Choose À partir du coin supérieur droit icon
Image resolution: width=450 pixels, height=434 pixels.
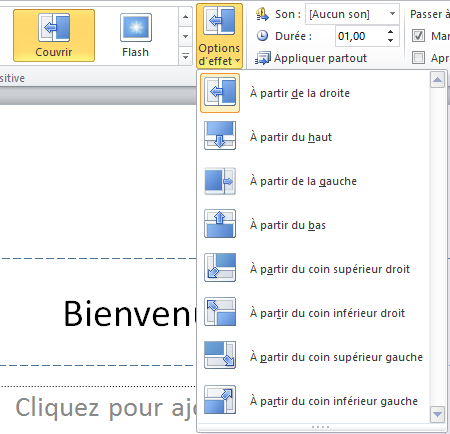click(220, 267)
